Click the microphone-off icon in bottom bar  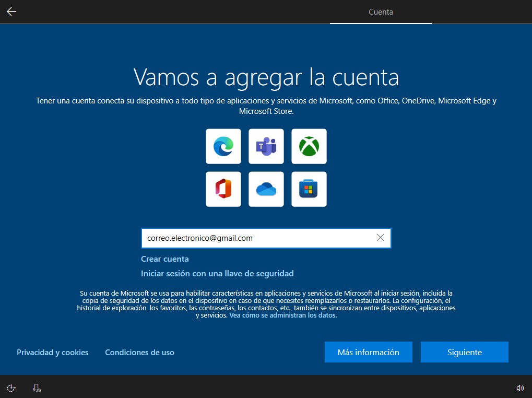click(x=37, y=388)
